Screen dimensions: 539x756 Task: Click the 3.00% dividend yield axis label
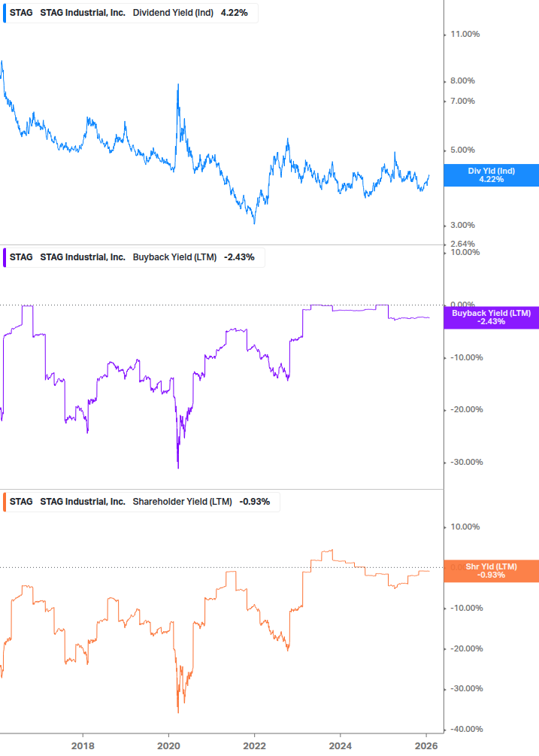(x=462, y=226)
